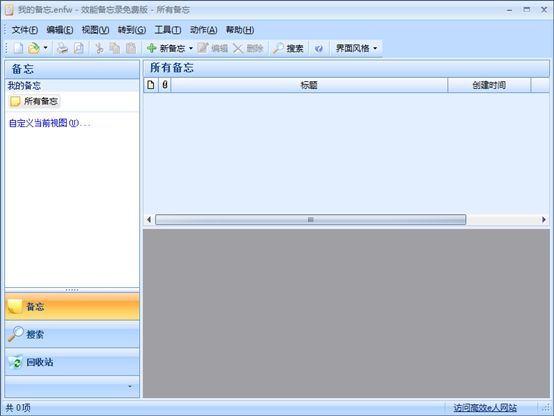Minimize the window
Image resolution: width=554 pixels, height=416 pixels.
[509, 10]
